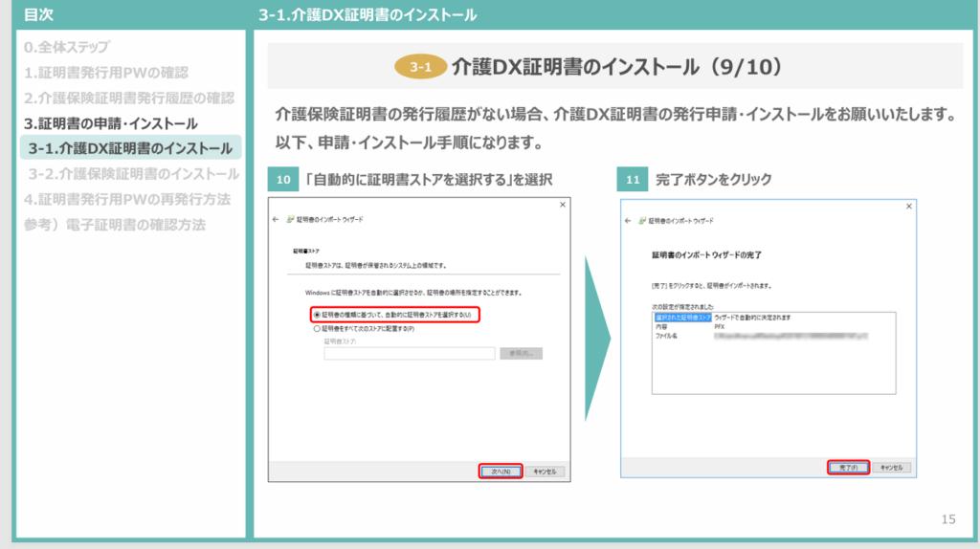980x549 pixels.
Task: Click the 3-1 gold badge in title
Action: click(x=421, y=67)
